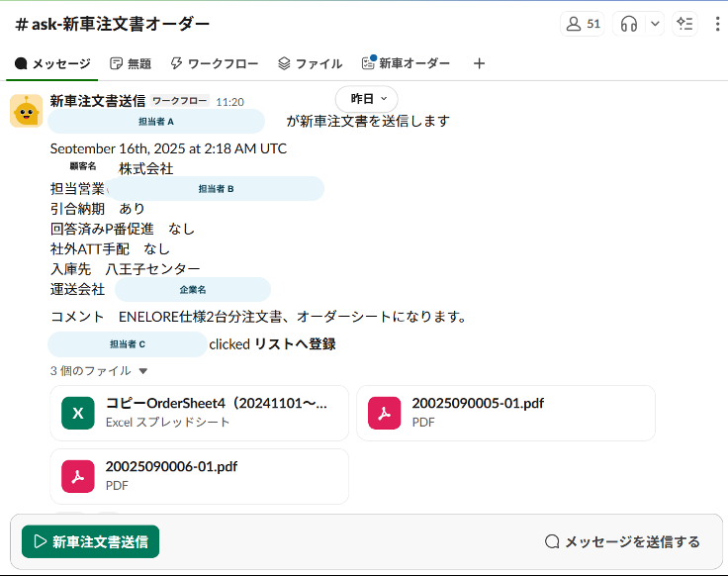The height and width of the screenshot is (577, 728).
Task: Open huddle options dropdown arrow
Action: (653, 24)
